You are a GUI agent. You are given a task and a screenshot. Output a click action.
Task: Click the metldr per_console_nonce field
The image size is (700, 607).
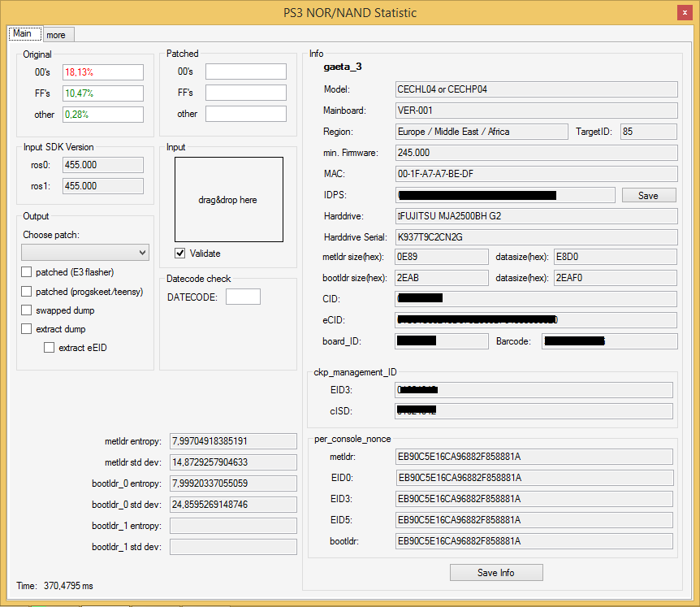pyautogui.click(x=534, y=457)
